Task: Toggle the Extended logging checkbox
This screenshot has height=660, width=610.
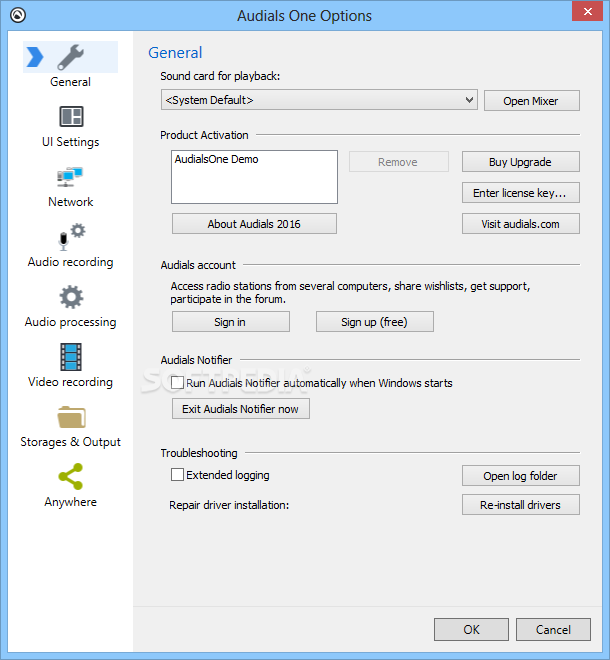Action: point(177,475)
